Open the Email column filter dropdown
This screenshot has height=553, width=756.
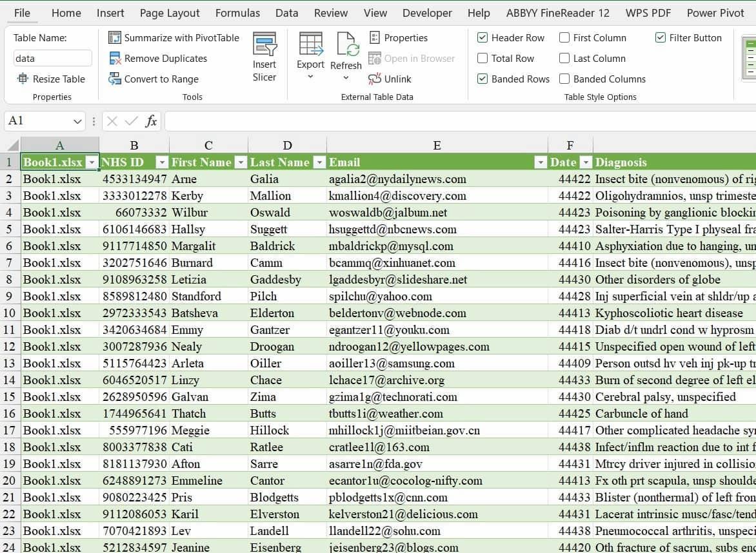(541, 162)
